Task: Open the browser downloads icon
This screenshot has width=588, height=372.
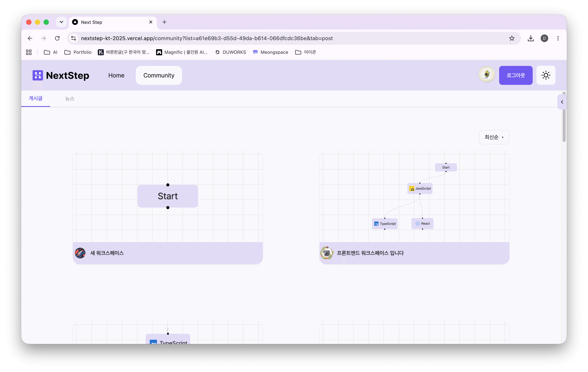Action: click(x=530, y=38)
